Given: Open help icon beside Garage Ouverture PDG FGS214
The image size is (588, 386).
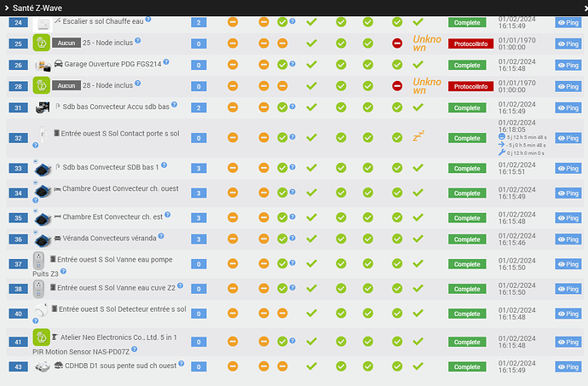Looking at the screenshot, I should click(166, 62).
